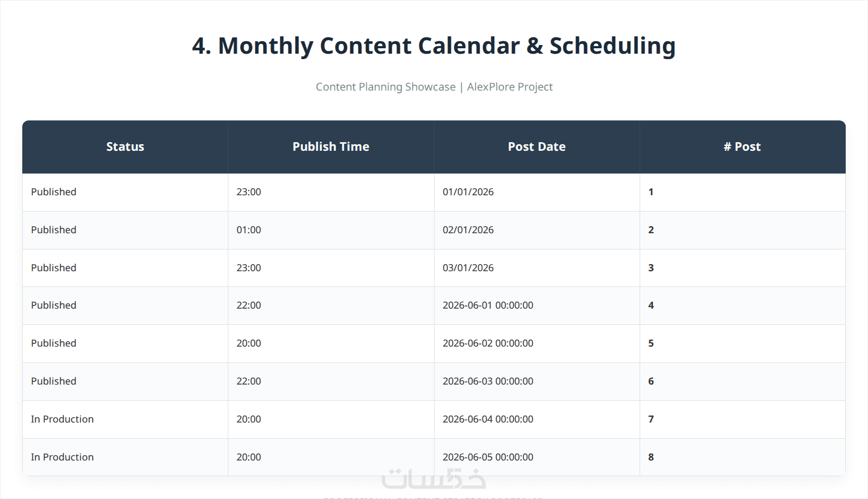Click date 2026-06-05 00:00:00 cell
This screenshot has width=868, height=499.
[x=537, y=457]
